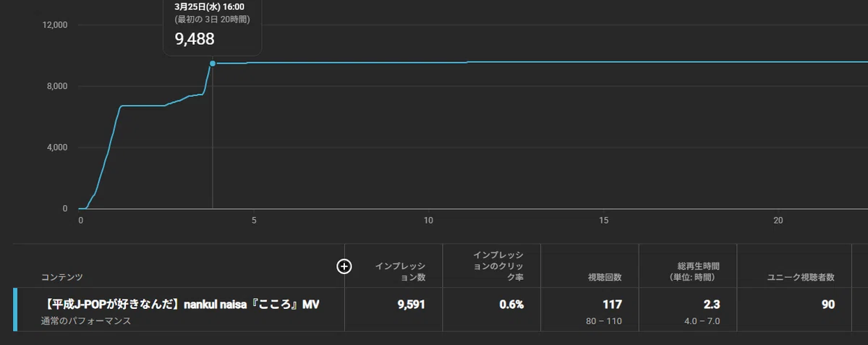
Task: Click the day 10 label on the x-axis
Action: [x=429, y=220]
